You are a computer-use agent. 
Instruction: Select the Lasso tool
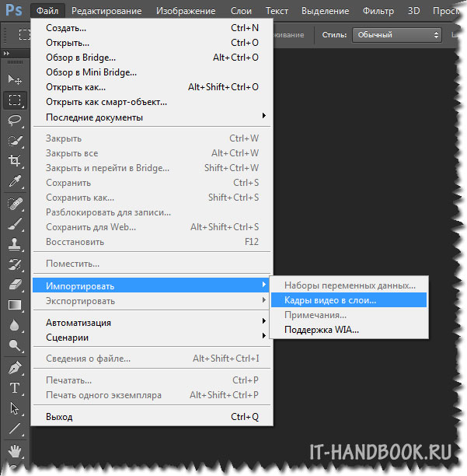pyautogui.click(x=15, y=121)
